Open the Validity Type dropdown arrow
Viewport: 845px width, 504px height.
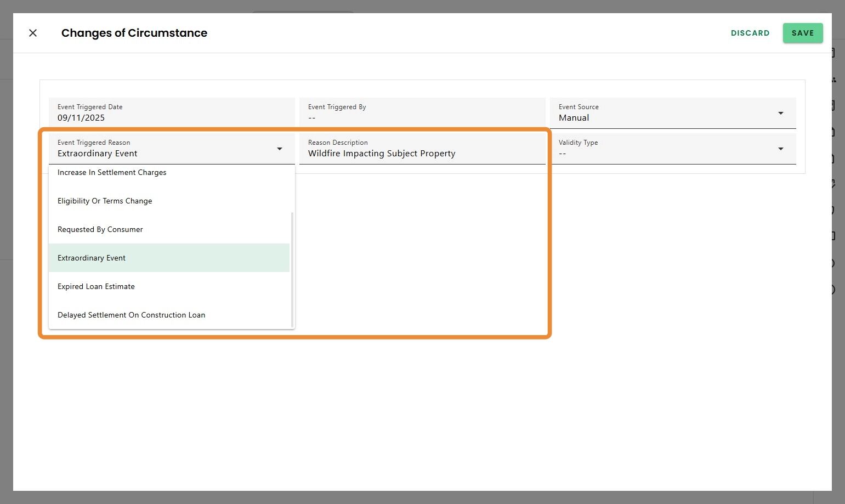pos(780,149)
